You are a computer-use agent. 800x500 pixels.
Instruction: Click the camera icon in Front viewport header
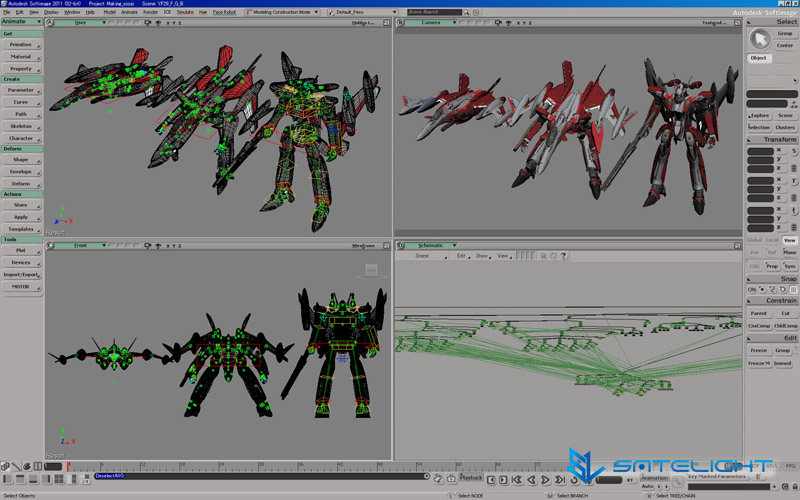pos(148,246)
